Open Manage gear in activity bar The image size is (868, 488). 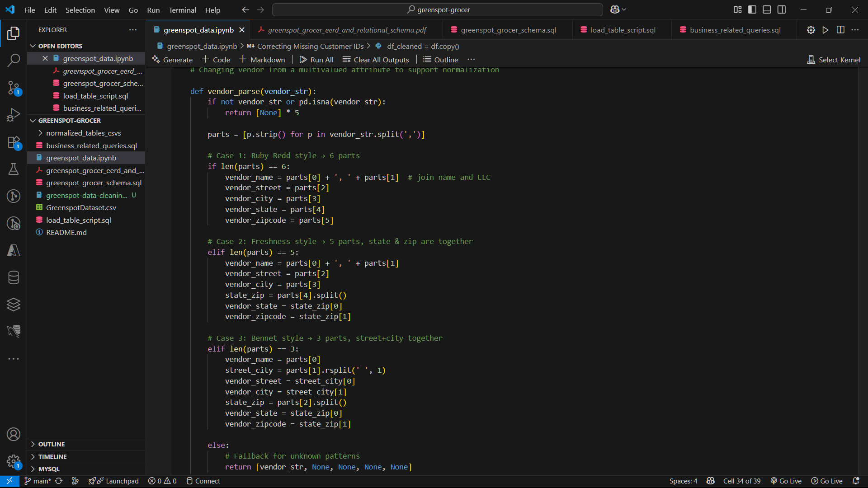(14, 461)
